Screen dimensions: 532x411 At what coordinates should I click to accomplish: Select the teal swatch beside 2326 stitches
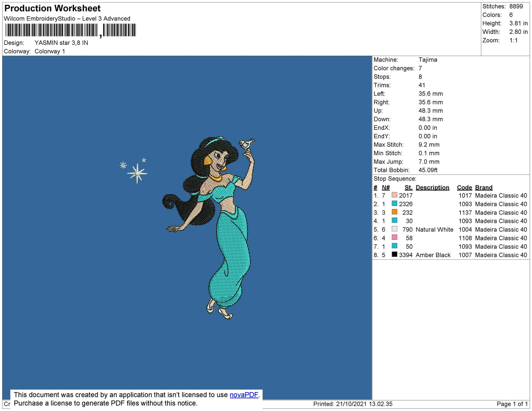coord(394,203)
